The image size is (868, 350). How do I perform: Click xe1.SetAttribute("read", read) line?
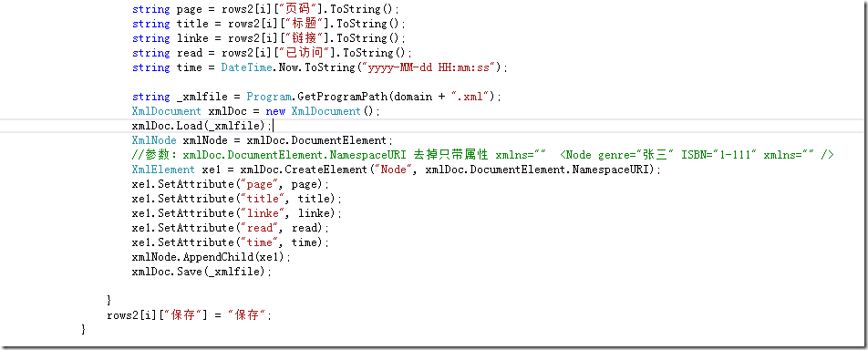coord(231,228)
